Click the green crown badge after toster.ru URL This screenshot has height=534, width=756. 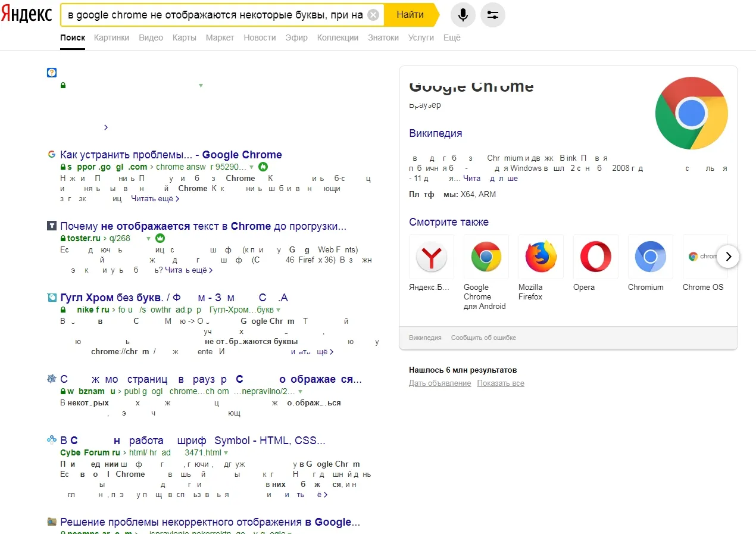[x=160, y=238]
